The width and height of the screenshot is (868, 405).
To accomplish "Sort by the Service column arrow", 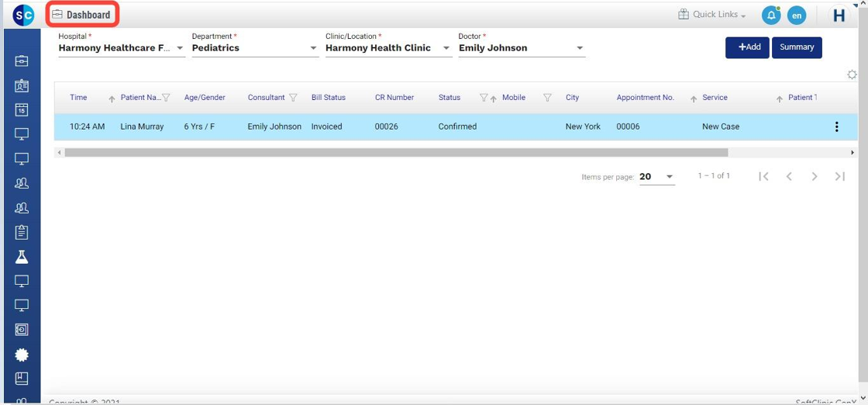I will point(780,99).
